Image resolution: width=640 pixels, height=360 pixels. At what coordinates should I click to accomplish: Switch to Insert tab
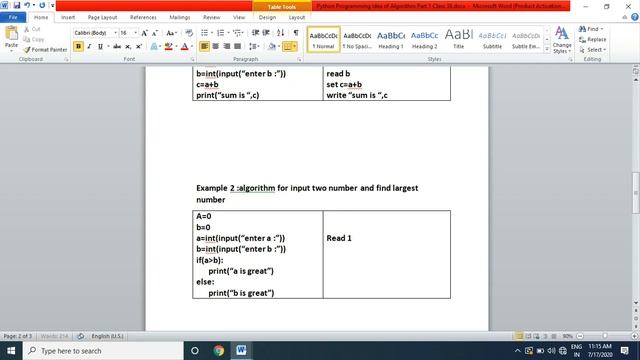[68, 17]
